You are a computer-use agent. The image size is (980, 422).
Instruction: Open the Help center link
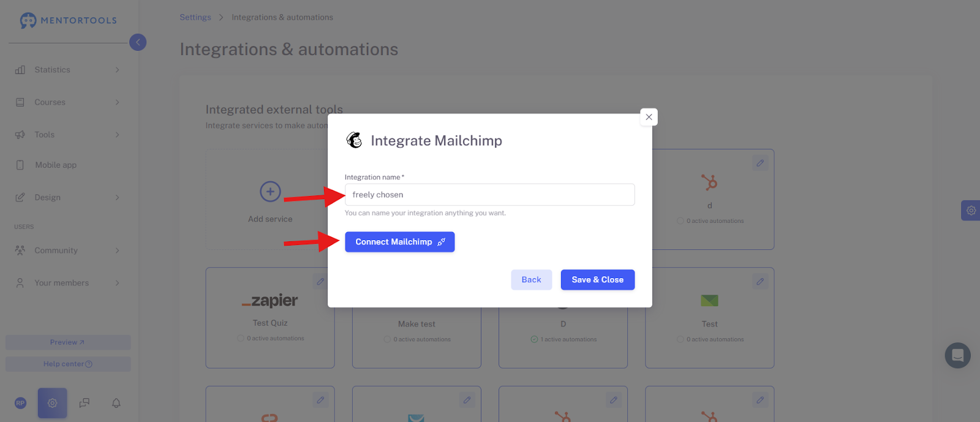coord(68,364)
